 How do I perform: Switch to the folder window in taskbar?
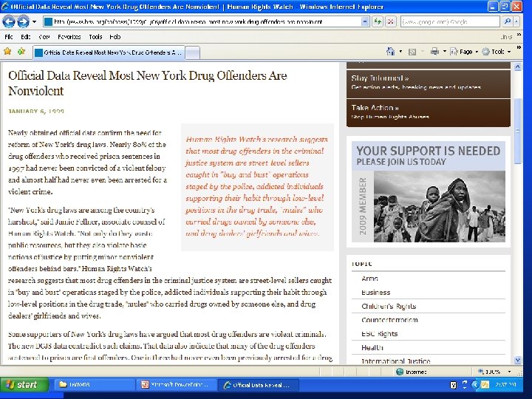pyautogui.click(x=94, y=385)
